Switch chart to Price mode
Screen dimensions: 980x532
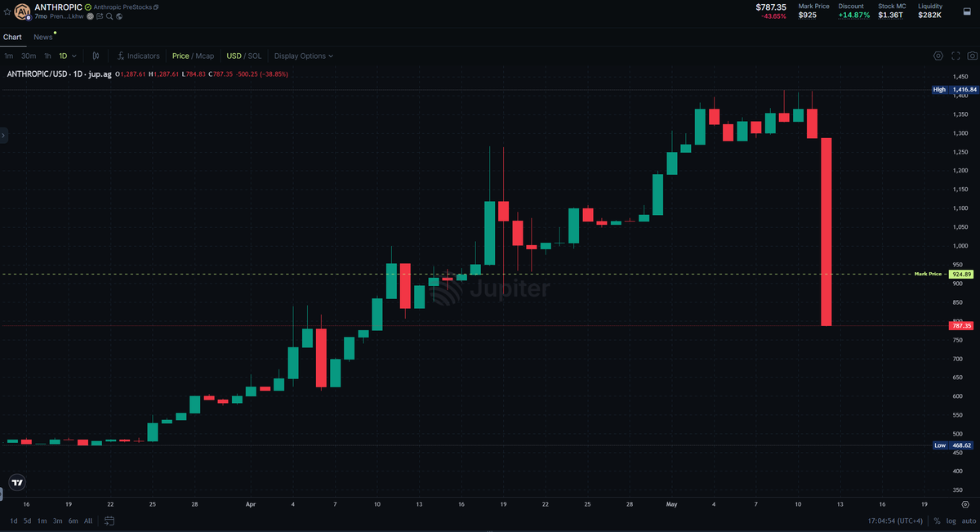(180, 56)
